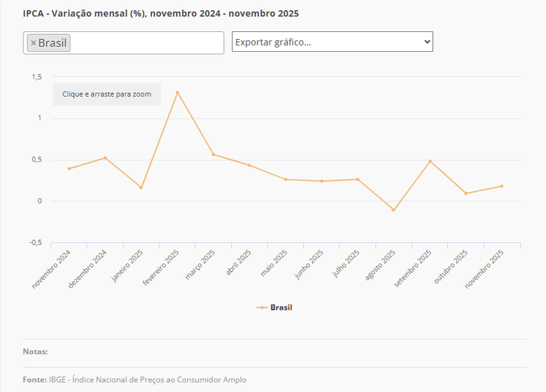Click the março 2025 data point
This screenshot has width=546, height=392.
pos(213,154)
